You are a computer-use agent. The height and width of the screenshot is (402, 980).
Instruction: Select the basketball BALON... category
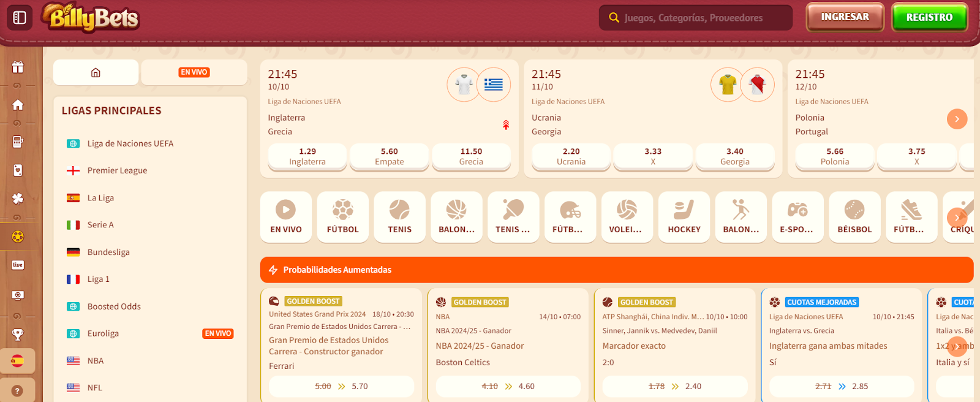[457, 217]
